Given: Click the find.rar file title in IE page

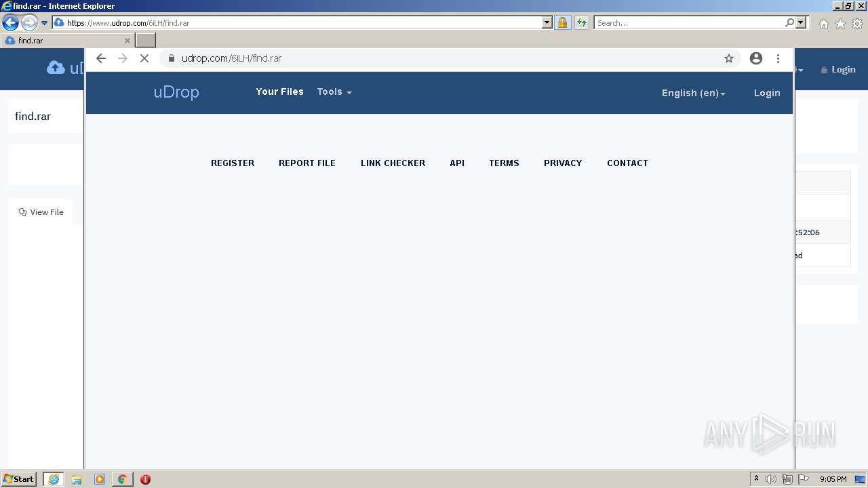Looking at the screenshot, I should pyautogui.click(x=33, y=117).
